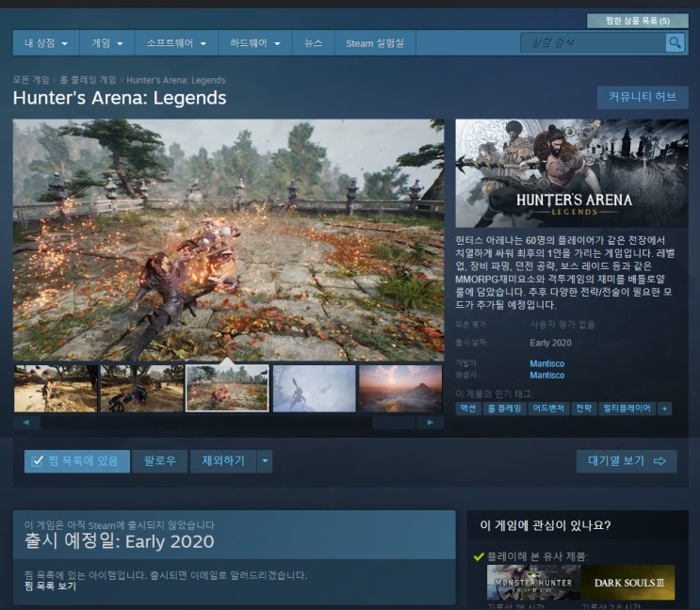Select the 어드벤처 tag
This screenshot has width=700, height=610.
tap(548, 409)
